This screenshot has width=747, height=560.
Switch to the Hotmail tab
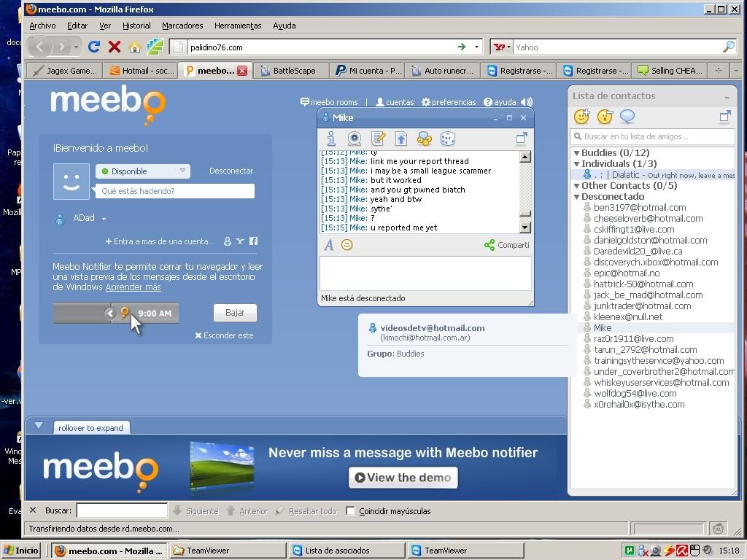coord(142,71)
